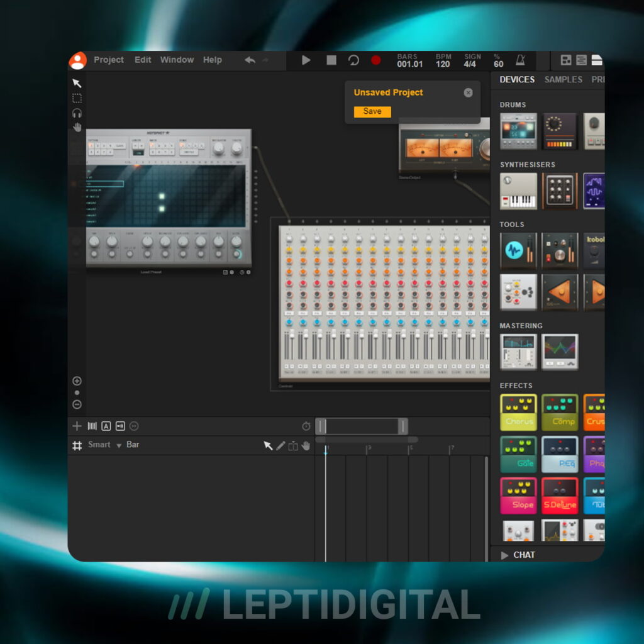Open the Smart snap dropdown
644x644 pixels.
pyautogui.click(x=104, y=445)
